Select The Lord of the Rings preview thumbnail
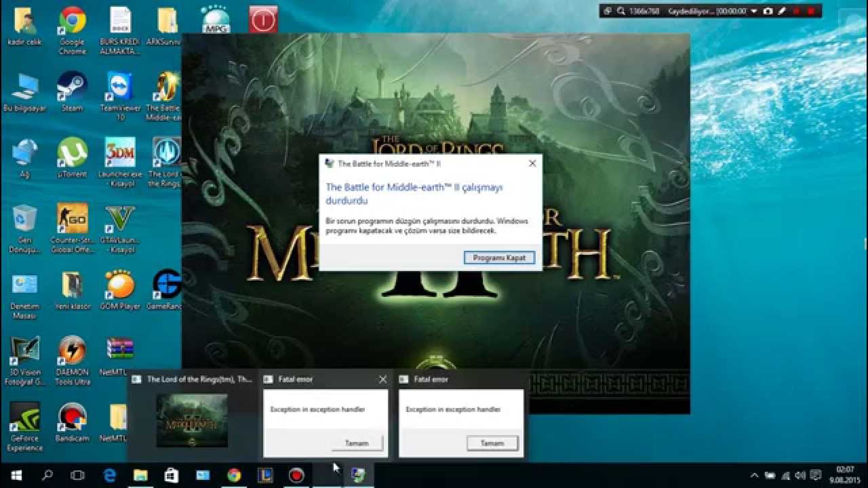The width and height of the screenshot is (868, 488). coord(193,420)
